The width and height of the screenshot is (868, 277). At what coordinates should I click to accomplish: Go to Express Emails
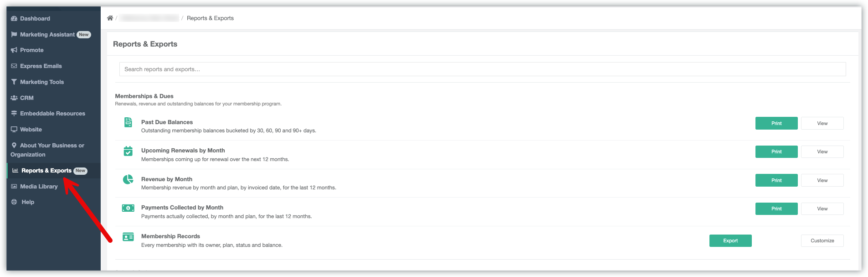coord(36,66)
